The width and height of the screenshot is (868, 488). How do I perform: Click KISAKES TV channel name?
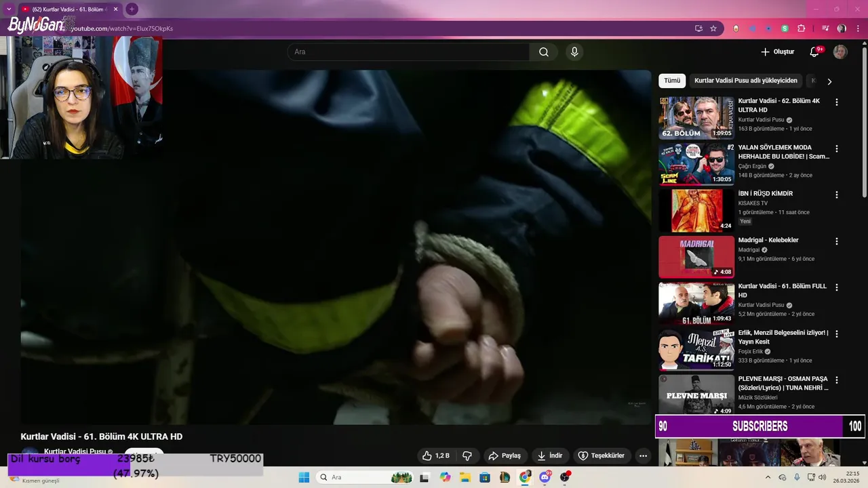(753, 203)
